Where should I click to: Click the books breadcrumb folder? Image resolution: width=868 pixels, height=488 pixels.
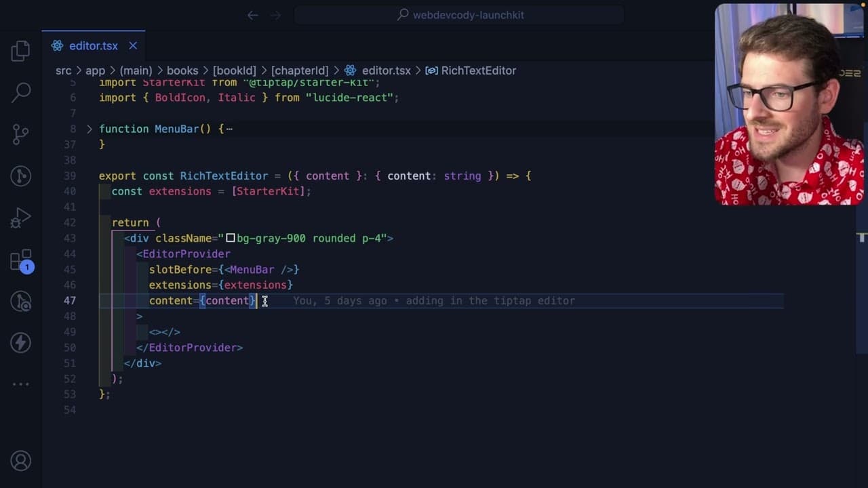click(x=182, y=70)
